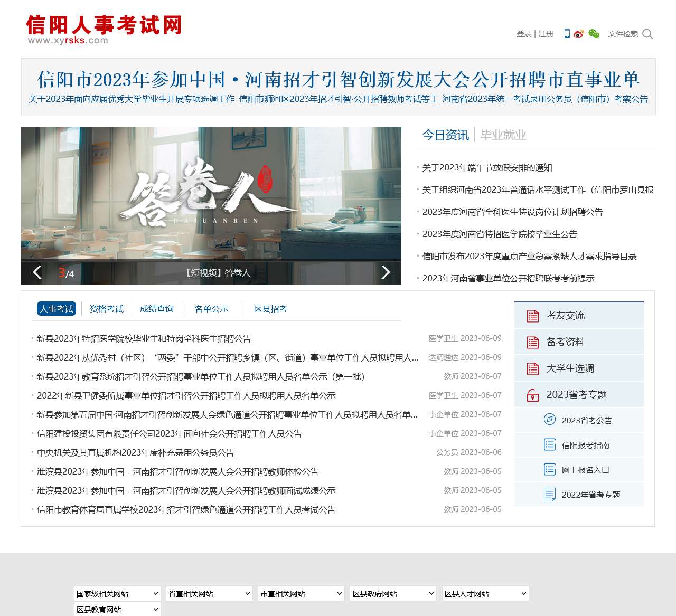Click the 登录 link
The height and width of the screenshot is (616, 676).
coord(524,34)
